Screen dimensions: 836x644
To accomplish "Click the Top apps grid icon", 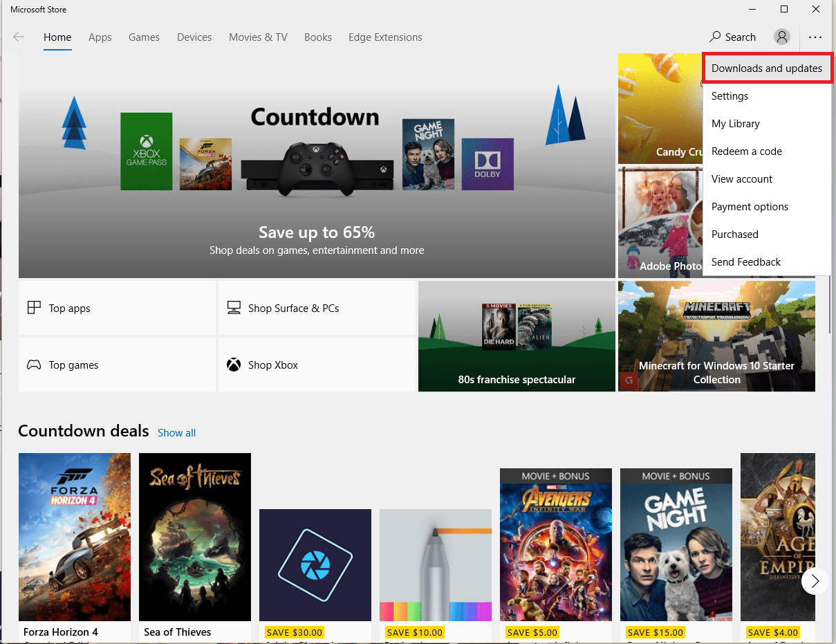I will [34, 308].
